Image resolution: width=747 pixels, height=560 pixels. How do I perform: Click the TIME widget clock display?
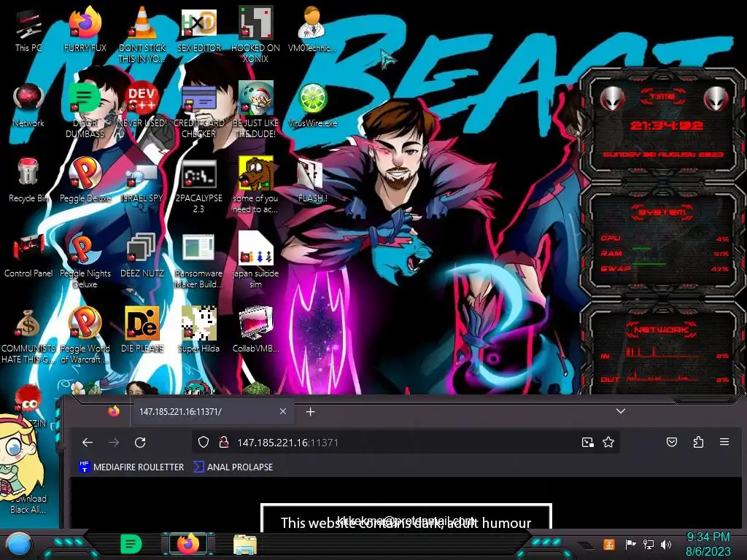point(665,125)
